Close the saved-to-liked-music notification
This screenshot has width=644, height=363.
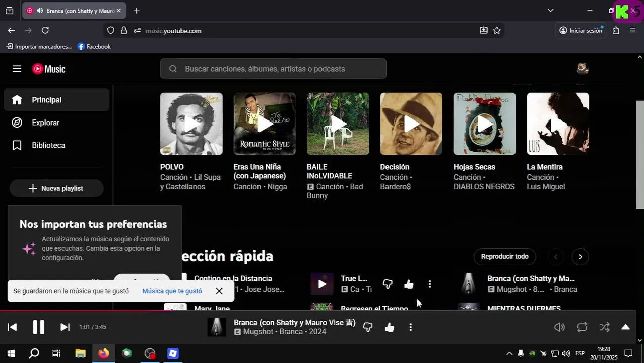pyautogui.click(x=219, y=291)
